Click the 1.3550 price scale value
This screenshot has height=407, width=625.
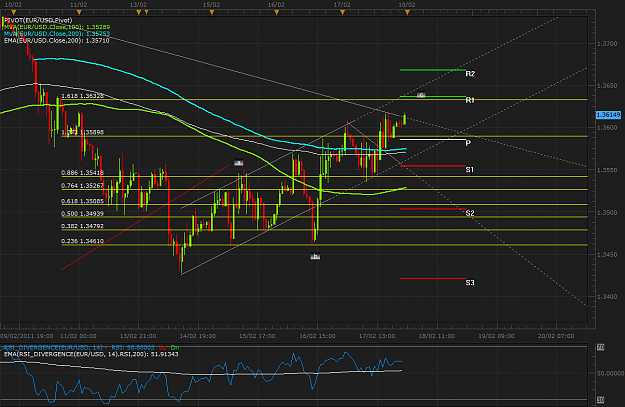[607, 170]
